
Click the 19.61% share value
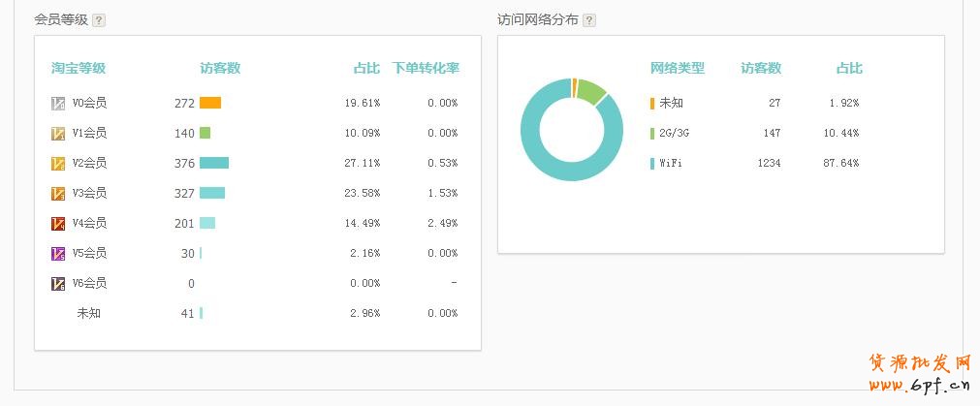click(363, 103)
